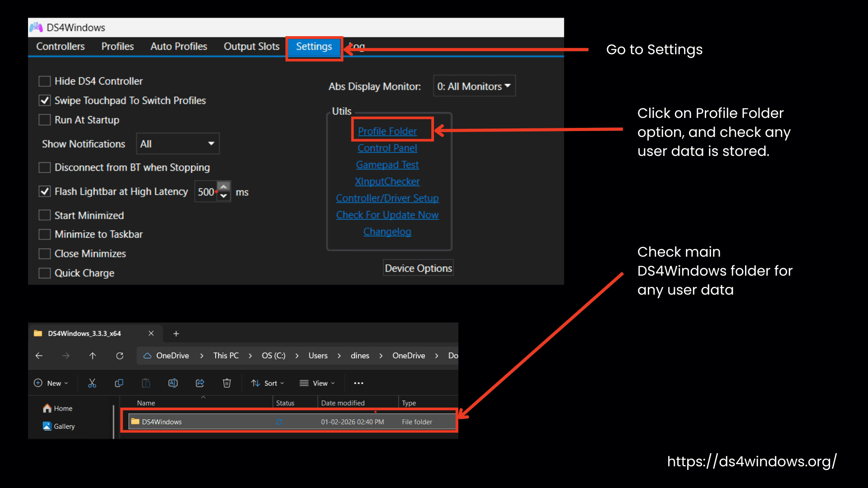The height and width of the screenshot is (488, 868).
Task: Open Home in Explorer sidebar
Action: 58,408
